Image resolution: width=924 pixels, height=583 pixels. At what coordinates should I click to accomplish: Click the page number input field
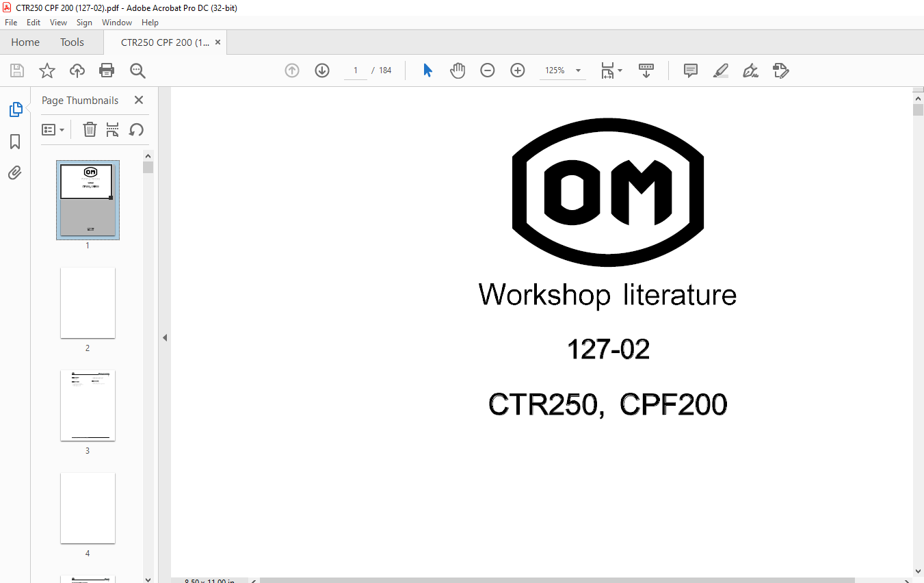356,70
